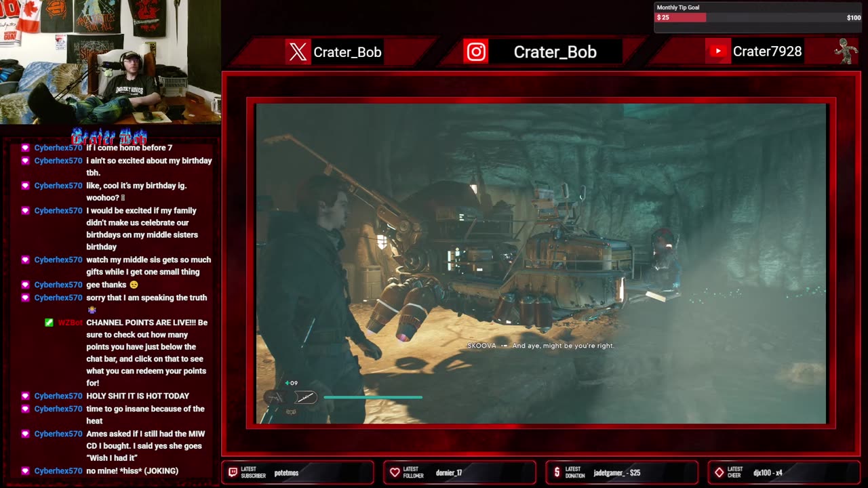Click the teal health bar in game HUD
This screenshot has width=868, height=488.
tap(373, 397)
